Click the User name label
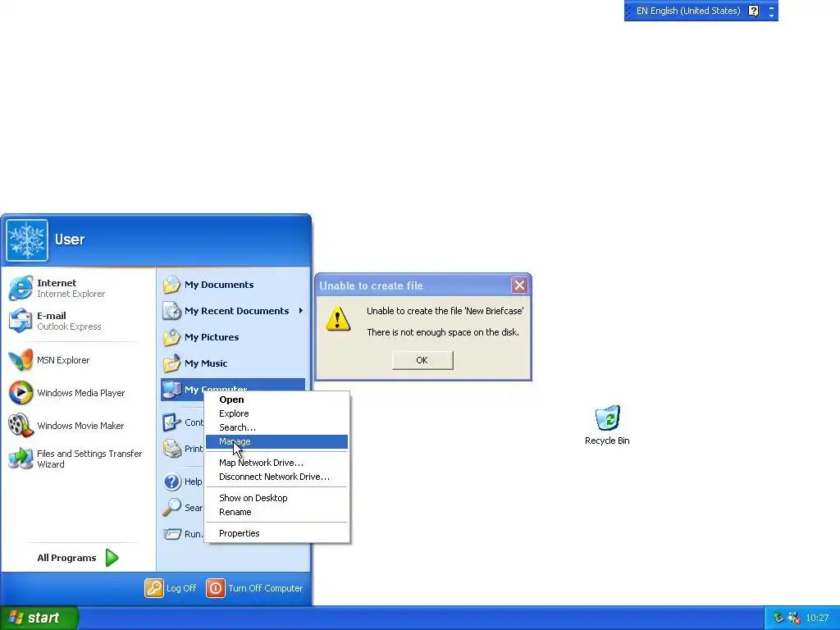 coord(70,240)
